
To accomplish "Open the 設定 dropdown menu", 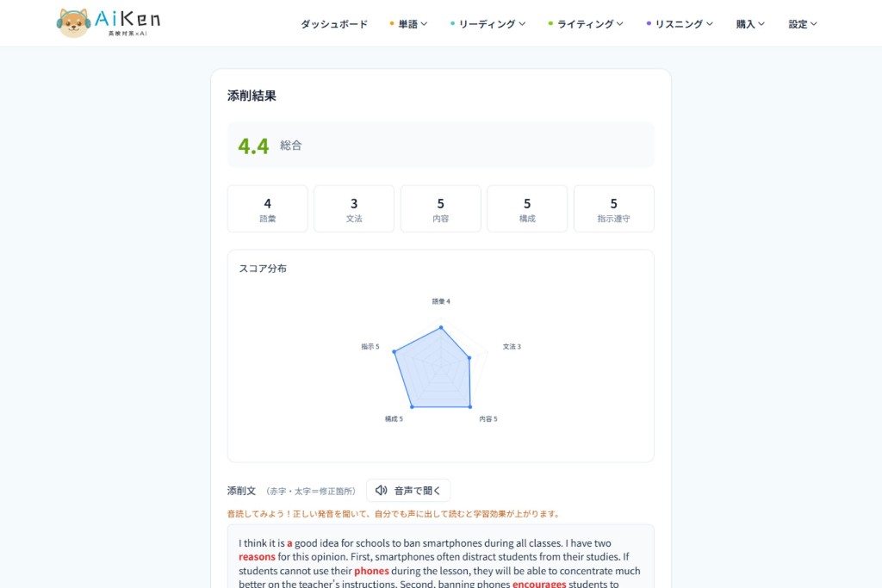I will coord(803,24).
